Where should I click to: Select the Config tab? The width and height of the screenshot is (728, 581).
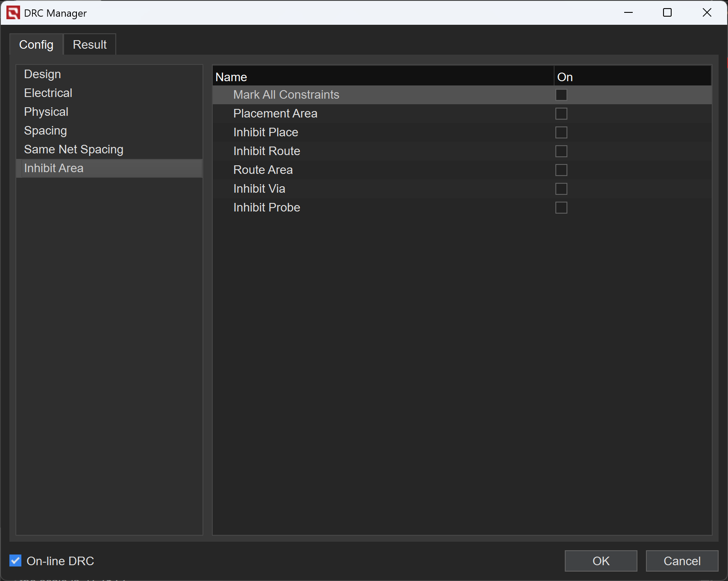(x=36, y=44)
